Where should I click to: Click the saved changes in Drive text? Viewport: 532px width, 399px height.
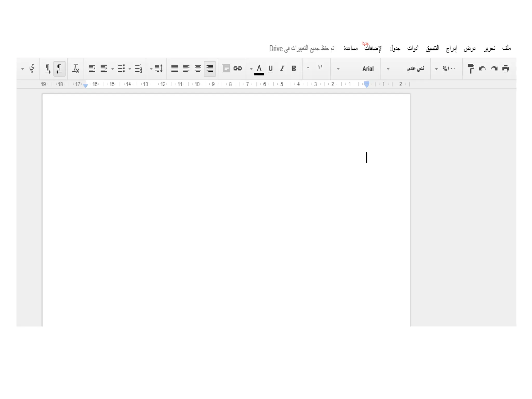click(x=301, y=48)
